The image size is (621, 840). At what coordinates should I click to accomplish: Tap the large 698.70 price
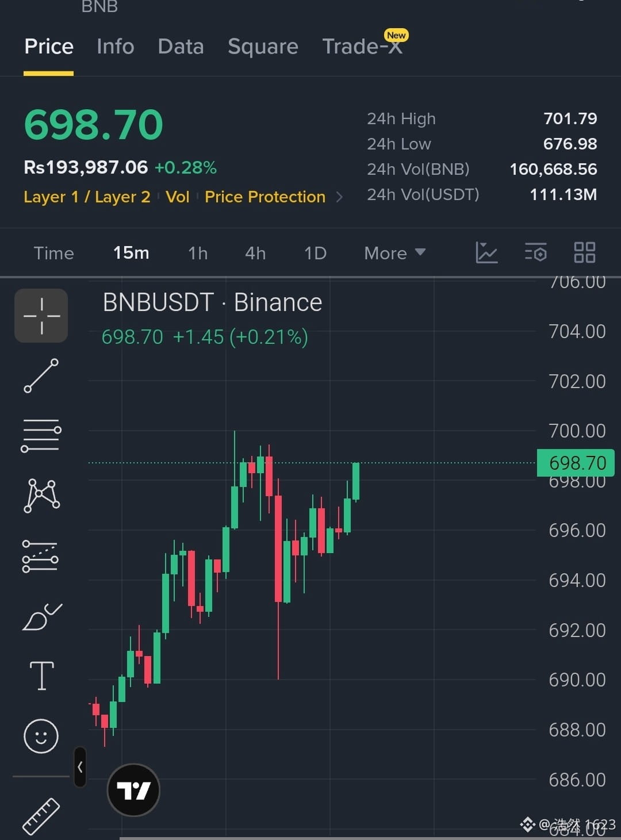pyautogui.click(x=94, y=125)
